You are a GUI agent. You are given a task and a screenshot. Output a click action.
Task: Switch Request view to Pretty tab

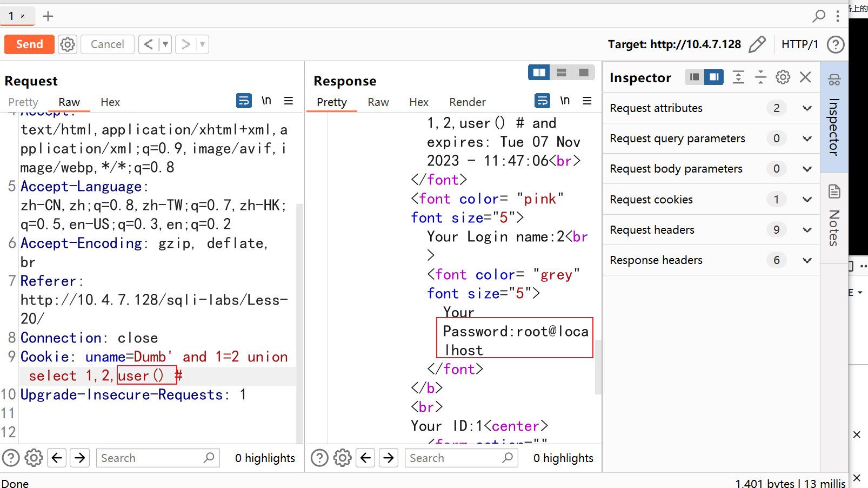coord(23,102)
